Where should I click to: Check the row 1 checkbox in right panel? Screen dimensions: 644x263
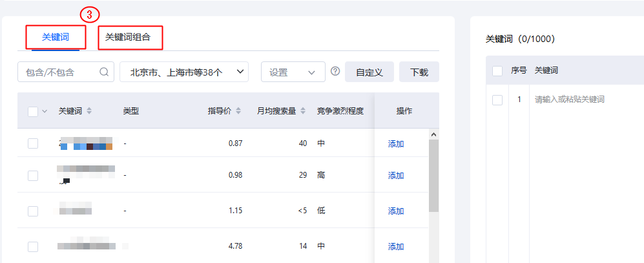(497, 100)
